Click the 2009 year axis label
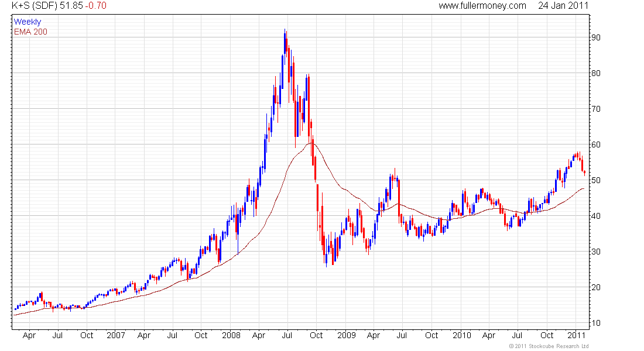The width and height of the screenshot is (644, 351). [x=347, y=335]
